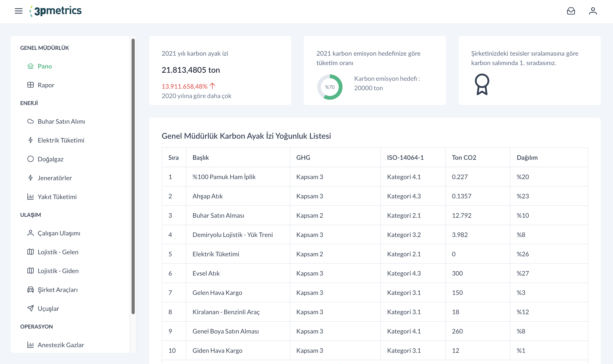This screenshot has width=613, height=364.
Task: Navigate to Doğalgaz section
Action: coord(51,159)
